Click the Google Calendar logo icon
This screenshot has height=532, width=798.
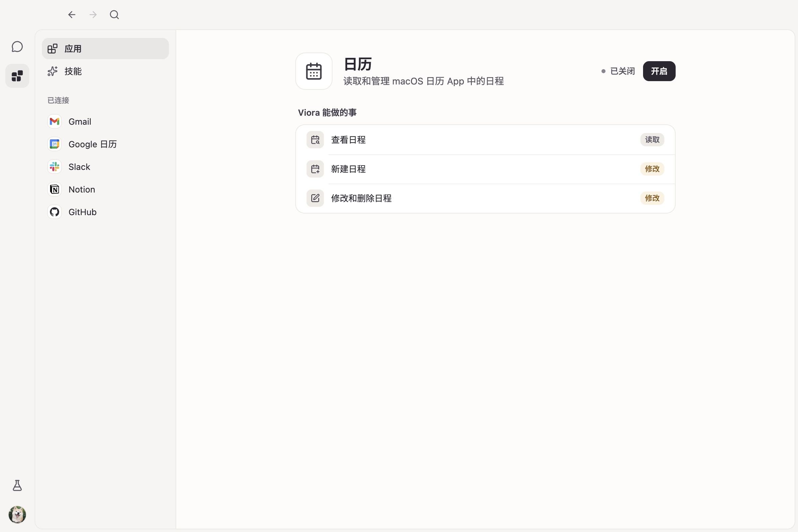(55, 144)
